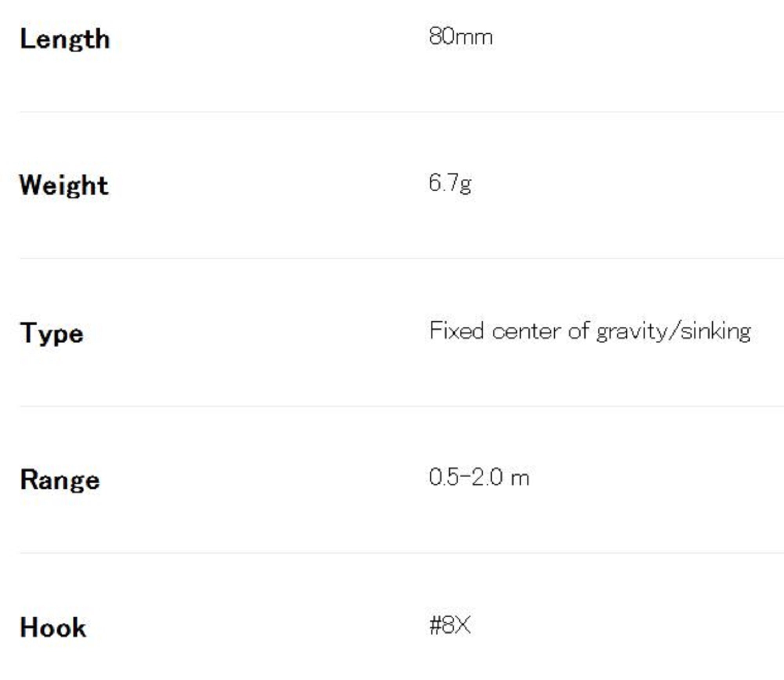
Task: Click the Hook label
Action: [x=53, y=627]
